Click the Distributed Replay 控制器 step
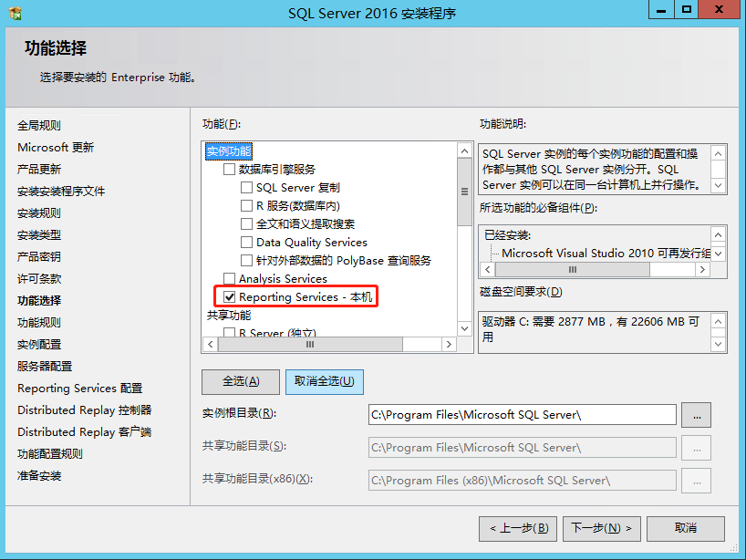The width and height of the screenshot is (746, 560). [84, 410]
